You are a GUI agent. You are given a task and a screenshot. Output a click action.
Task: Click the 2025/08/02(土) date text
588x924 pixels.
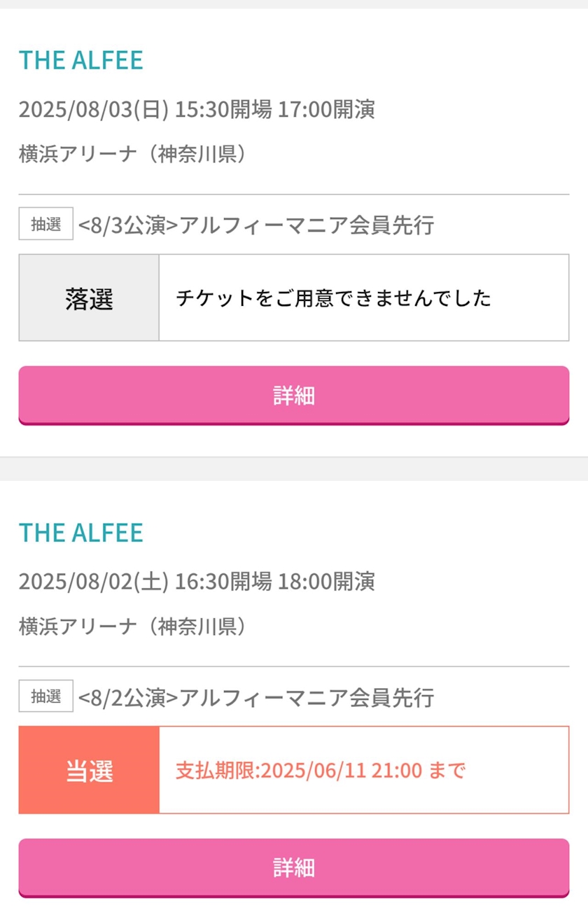coord(94,582)
